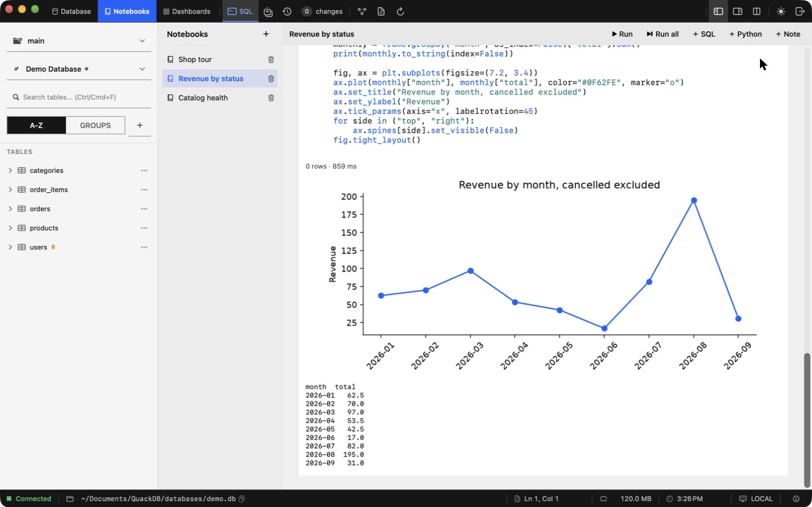Delete the Revenue by status notebook

271,79
